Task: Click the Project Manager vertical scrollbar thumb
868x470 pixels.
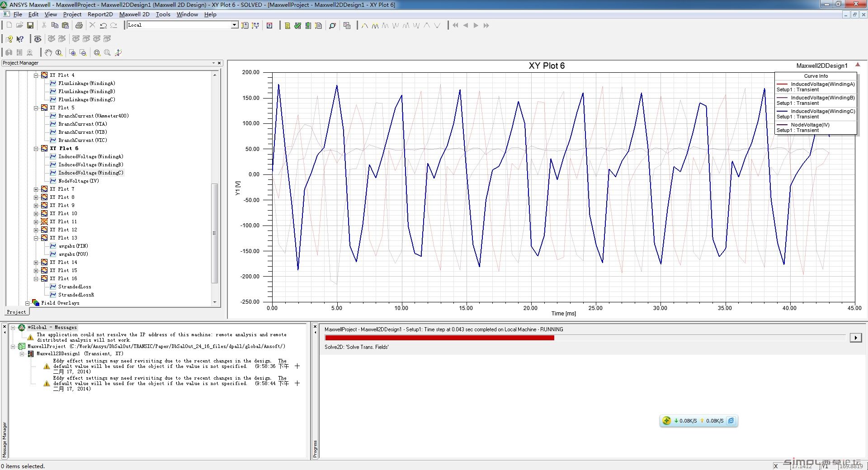Action: click(x=215, y=233)
